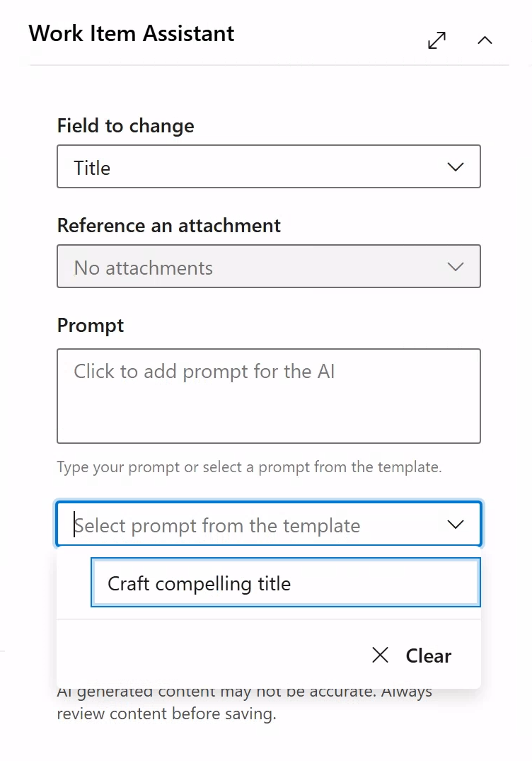Screen dimensions: 532x761
Task: Click the expand panel icon
Action: click(x=436, y=40)
